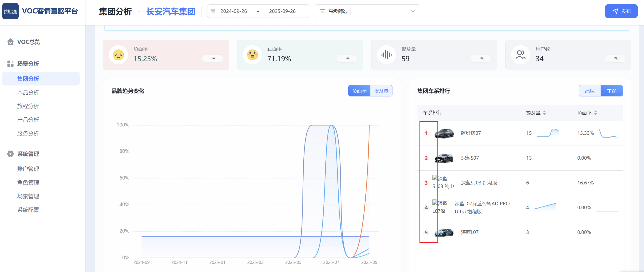Switch trend chart to 提及量
Image resolution: width=644 pixels, height=272 pixels.
pyautogui.click(x=381, y=91)
